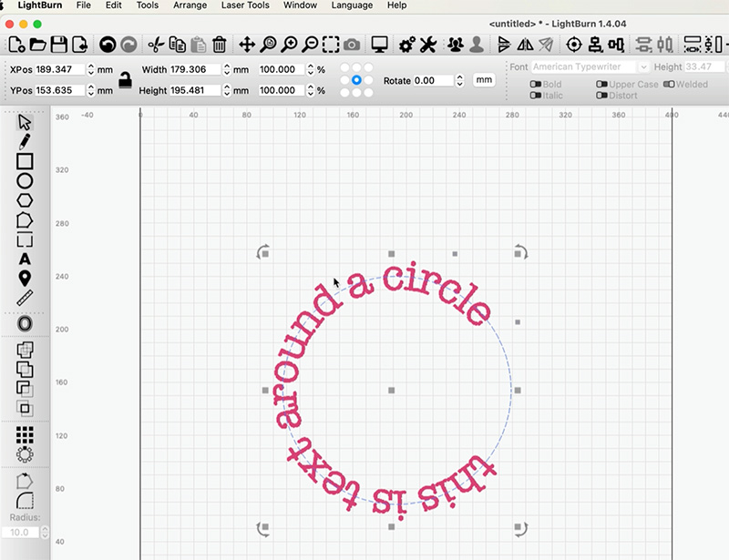Choose the Draw Lines pencil tool

[25, 140]
